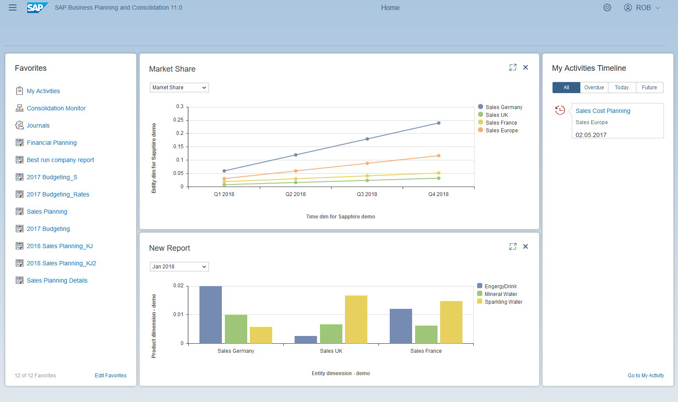Screen dimensions: 678x402
Task: Click the 2018 Sales Planning_KJ2 report icon
Action: pos(19,263)
